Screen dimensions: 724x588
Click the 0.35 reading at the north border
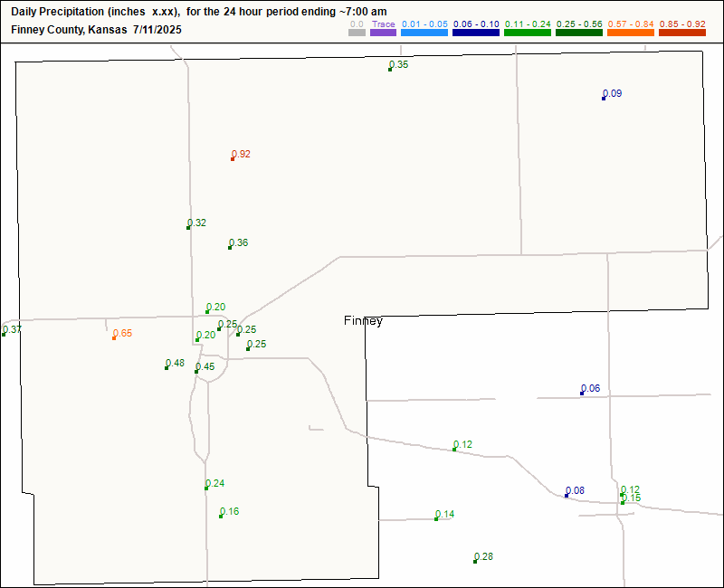click(398, 64)
